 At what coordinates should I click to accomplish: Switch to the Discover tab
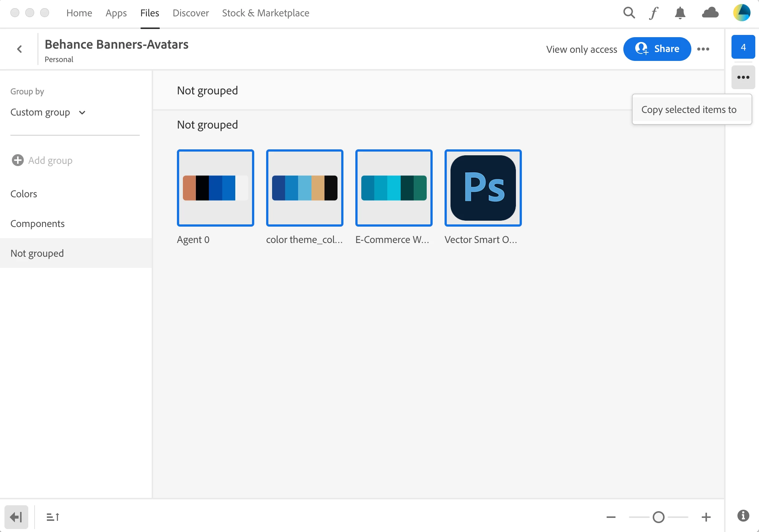191,13
